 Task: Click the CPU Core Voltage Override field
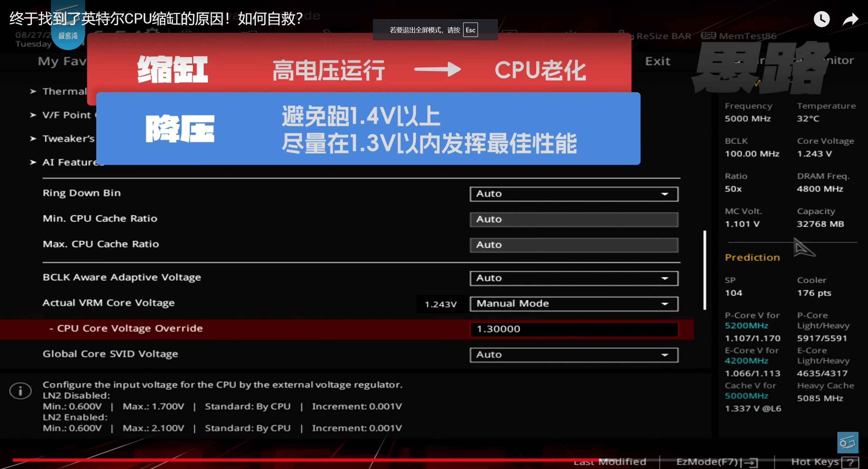pyautogui.click(x=574, y=329)
